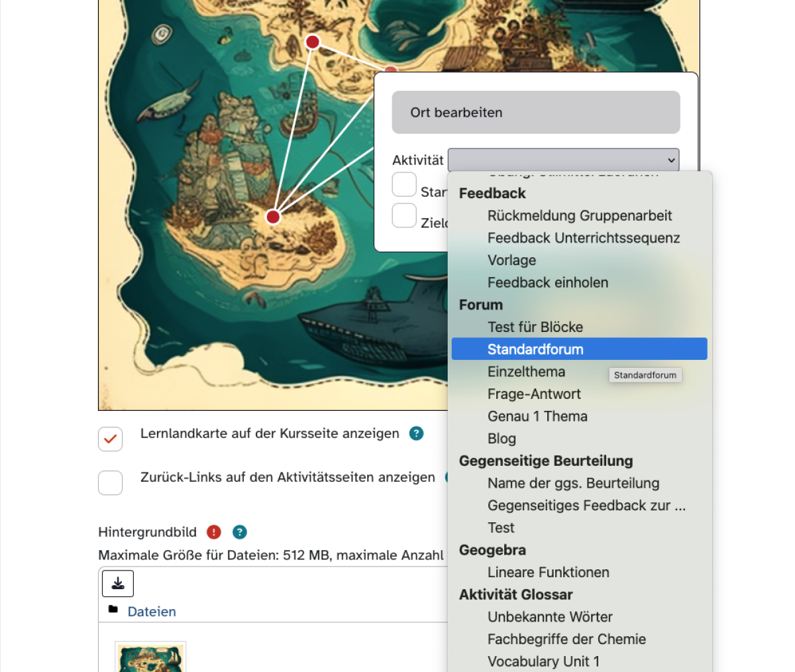795x672 pixels.
Task: Pick Lineare Funktionen under Geogebra
Action: [548, 572]
